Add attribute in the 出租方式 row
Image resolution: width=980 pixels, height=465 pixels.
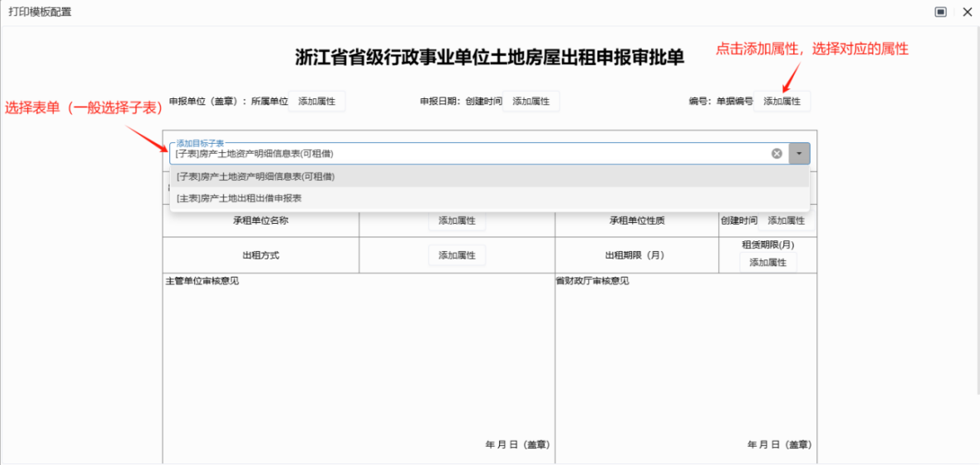457,256
